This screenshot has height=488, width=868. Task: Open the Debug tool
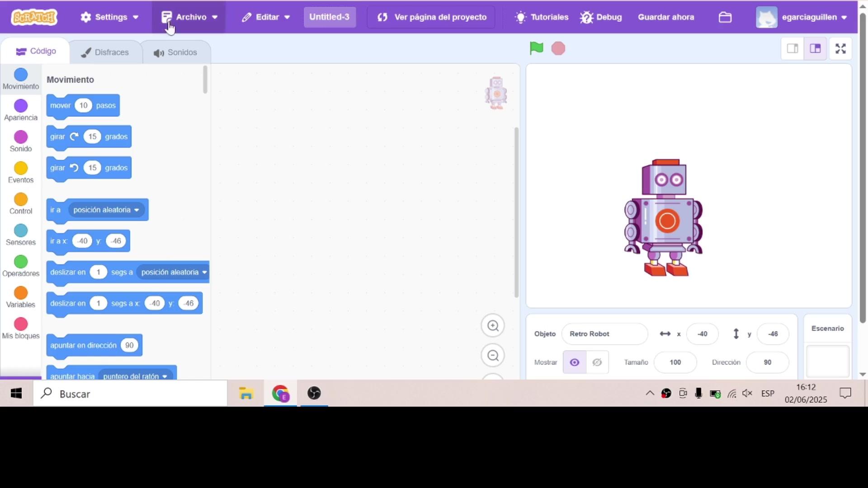click(x=601, y=17)
